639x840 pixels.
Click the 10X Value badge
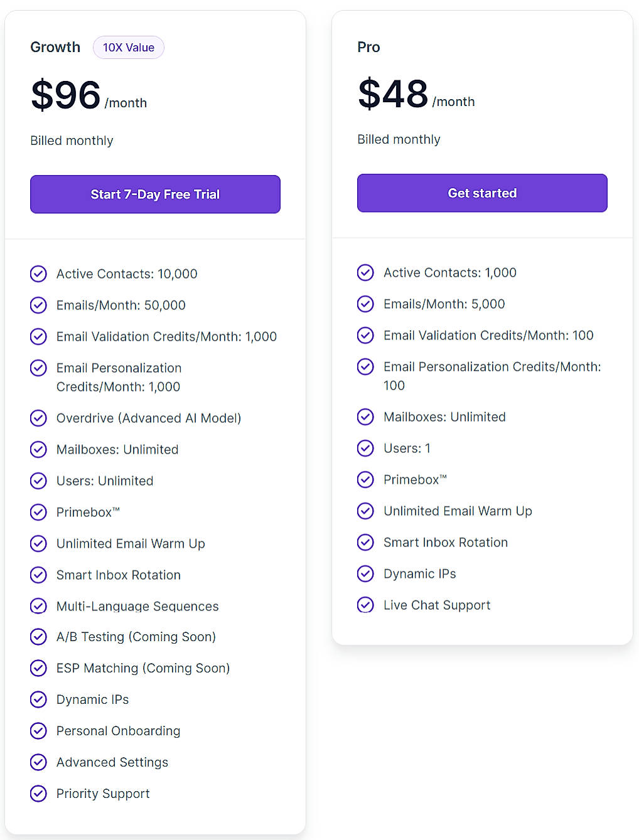pos(128,47)
